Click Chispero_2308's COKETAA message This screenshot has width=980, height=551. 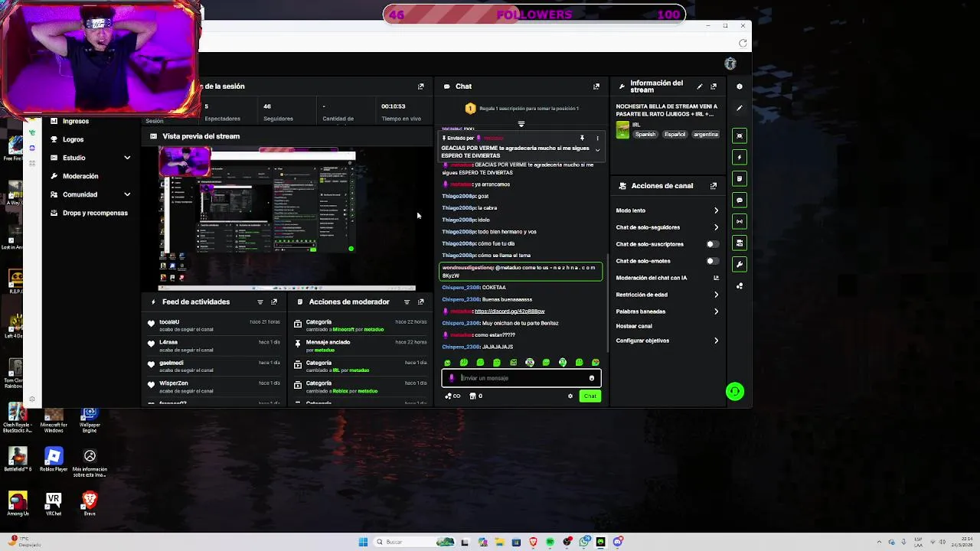474,288
